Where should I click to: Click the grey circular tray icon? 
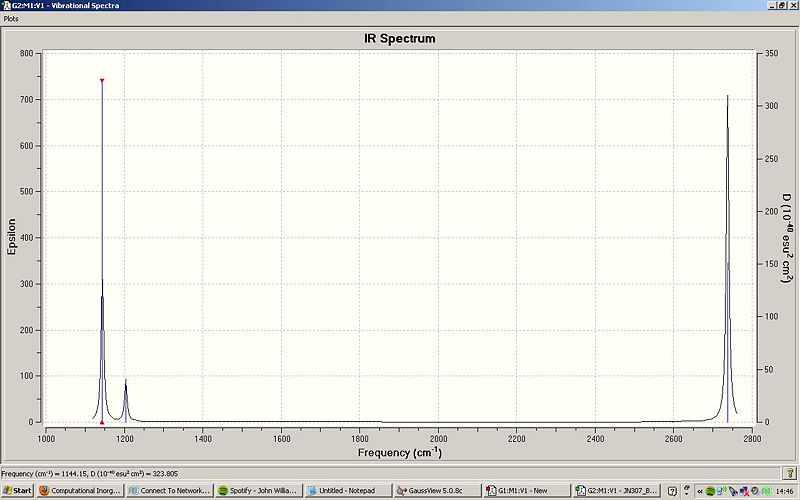click(x=755, y=490)
